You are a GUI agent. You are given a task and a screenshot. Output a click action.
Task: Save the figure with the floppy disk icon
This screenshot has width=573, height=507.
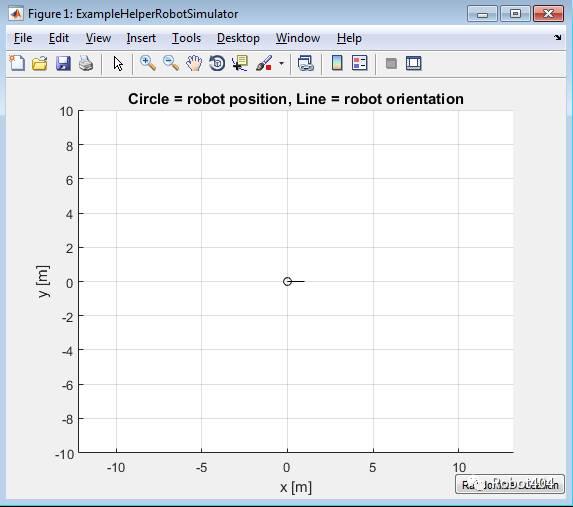(x=63, y=64)
